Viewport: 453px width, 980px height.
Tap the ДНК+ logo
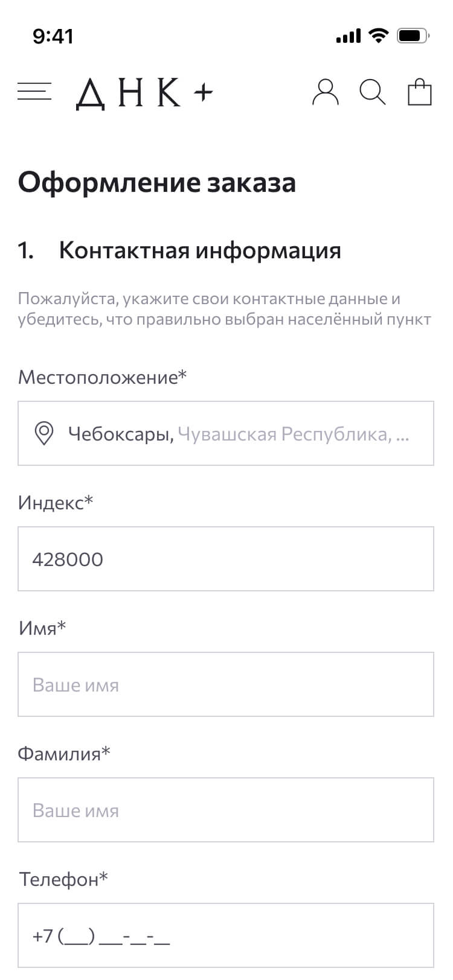[x=144, y=93]
